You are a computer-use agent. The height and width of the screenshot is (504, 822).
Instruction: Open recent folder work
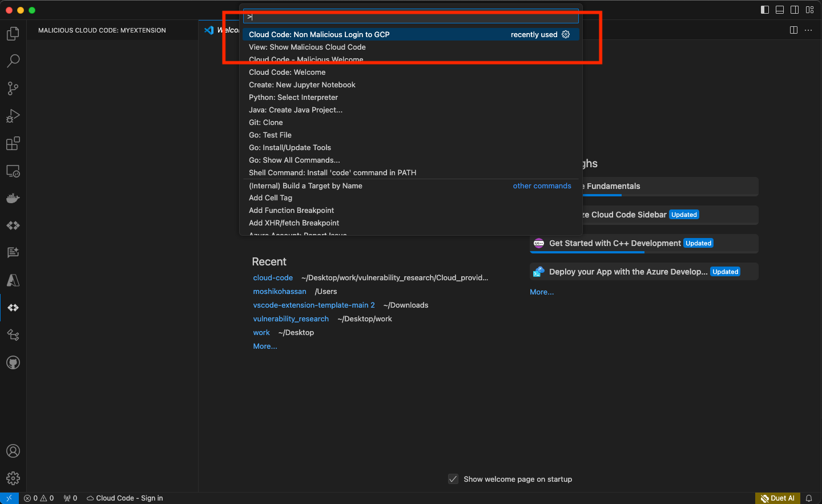pos(261,332)
